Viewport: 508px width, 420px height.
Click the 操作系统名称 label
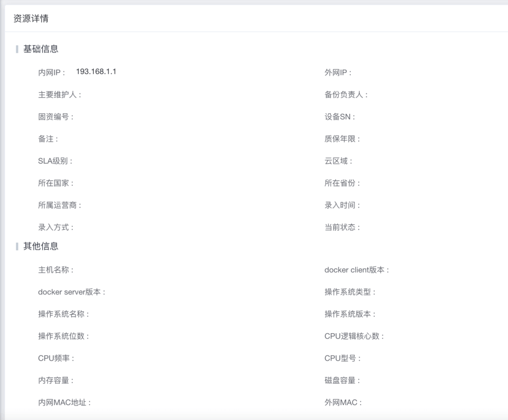pos(64,314)
